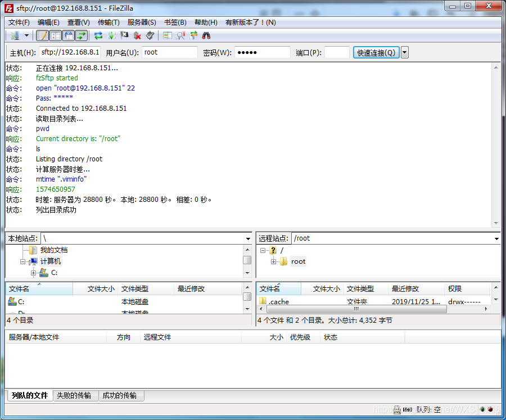
Task: Select 计算机 in local tree
Action: point(51,261)
